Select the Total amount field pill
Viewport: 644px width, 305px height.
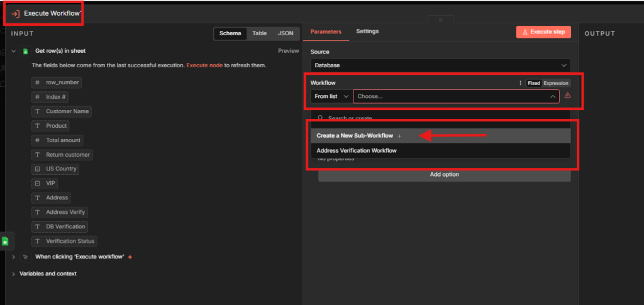pyautogui.click(x=57, y=140)
